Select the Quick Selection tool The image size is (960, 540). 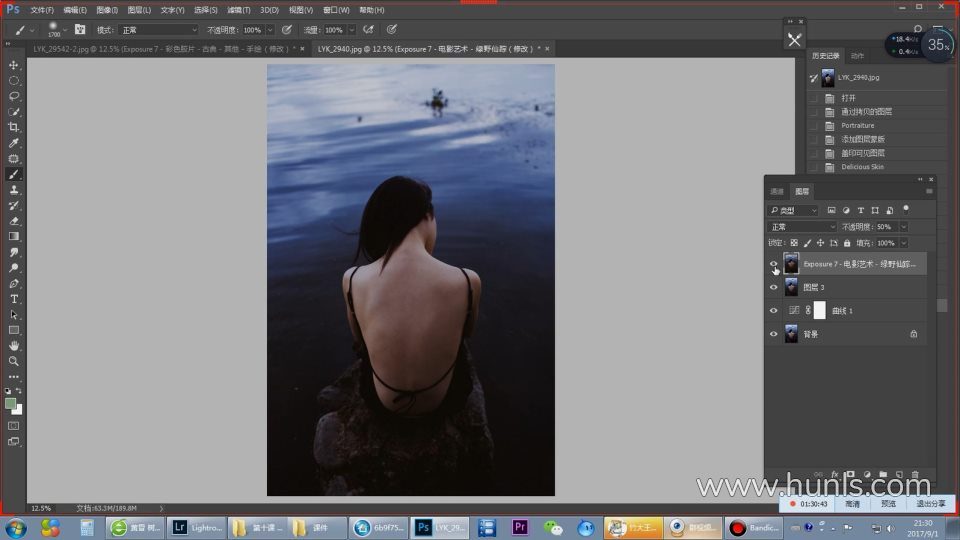pyautogui.click(x=13, y=111)
